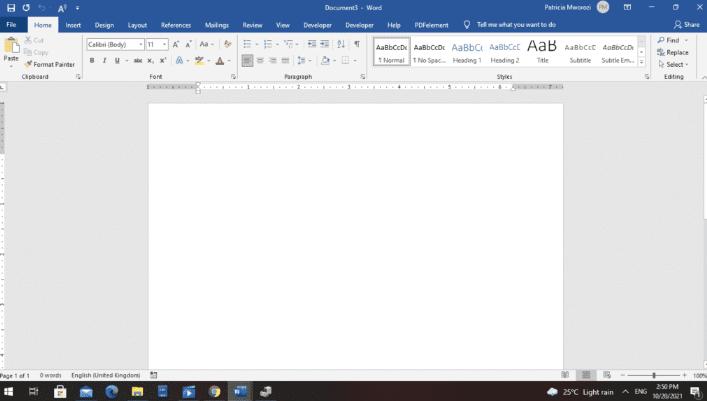707x401 pixels.
Task: Apply the No Spacing style
Action: 429,52
